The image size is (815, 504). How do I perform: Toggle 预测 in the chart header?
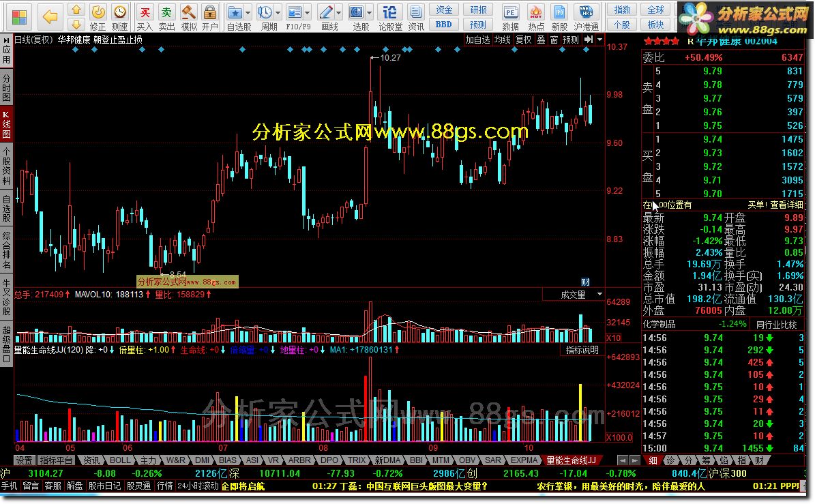click(571, 40)
